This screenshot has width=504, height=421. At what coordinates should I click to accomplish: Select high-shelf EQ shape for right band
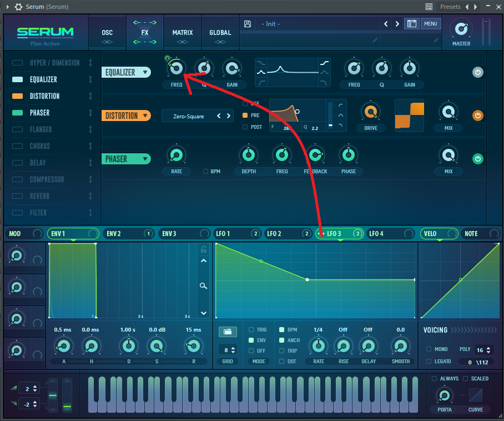324,63
